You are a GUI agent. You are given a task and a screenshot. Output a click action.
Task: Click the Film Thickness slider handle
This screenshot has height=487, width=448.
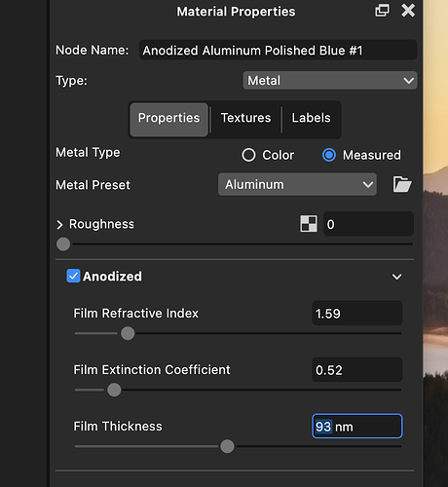227,446
